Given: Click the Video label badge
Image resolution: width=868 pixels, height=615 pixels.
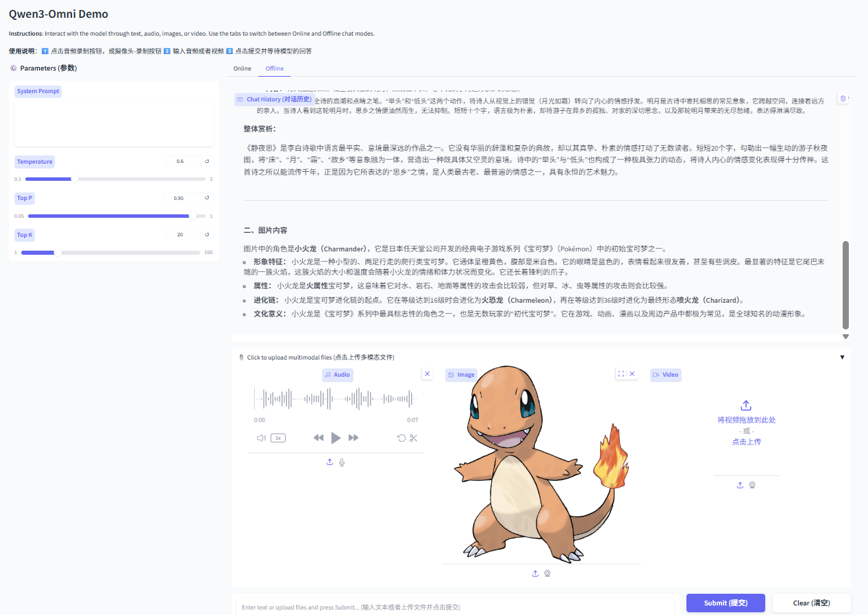Looking at the screenshot, I should pos(666,375).
